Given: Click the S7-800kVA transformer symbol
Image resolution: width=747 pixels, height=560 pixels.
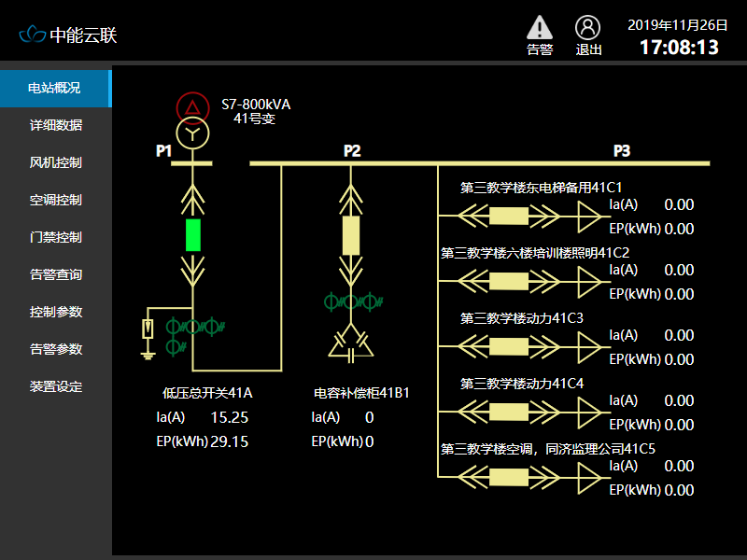Looking at the screenshot, I should (x=191, y=121).
